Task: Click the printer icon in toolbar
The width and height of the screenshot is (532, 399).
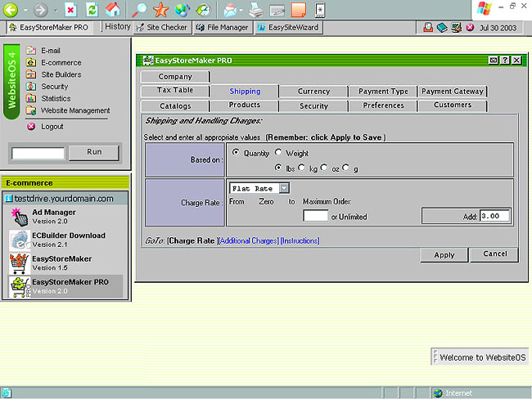Action: pyautogui.click(x=255, y=10)
